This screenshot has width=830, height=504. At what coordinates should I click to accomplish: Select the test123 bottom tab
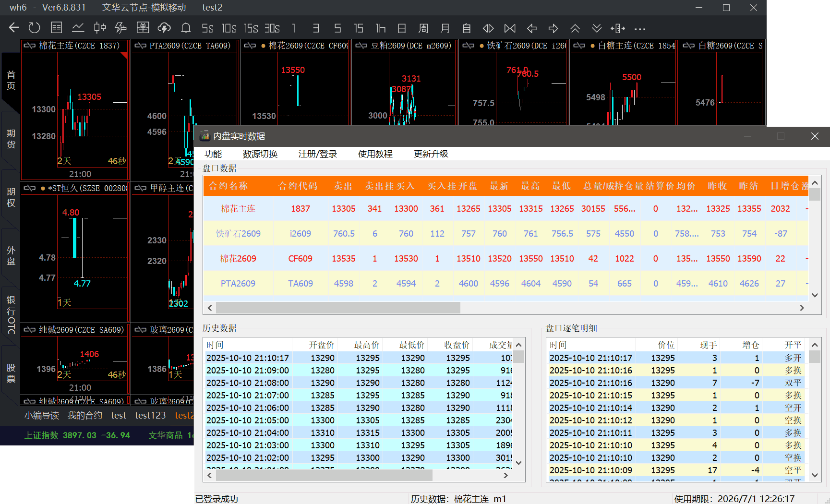[x=150, y=415]
